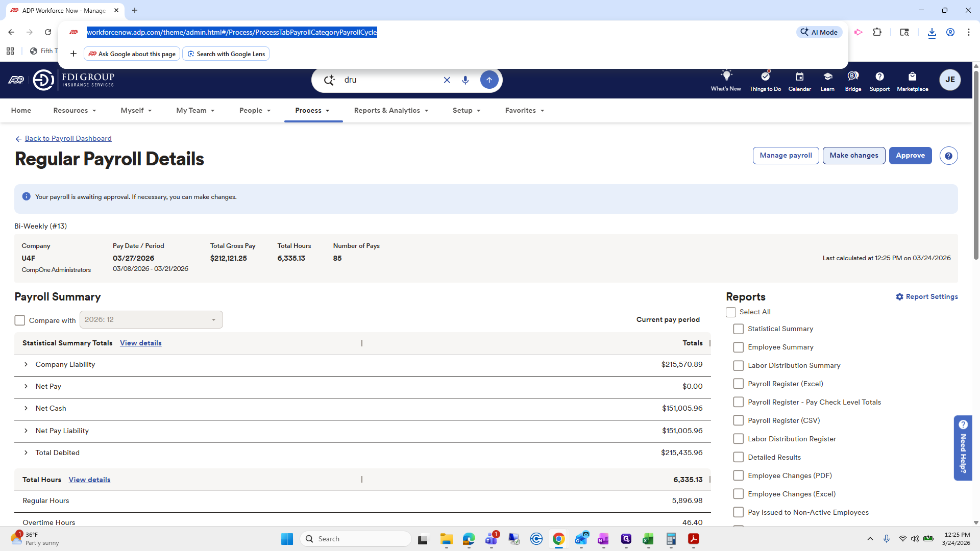
Task: Click the Learn graduation cap icon
Action: 827,77
